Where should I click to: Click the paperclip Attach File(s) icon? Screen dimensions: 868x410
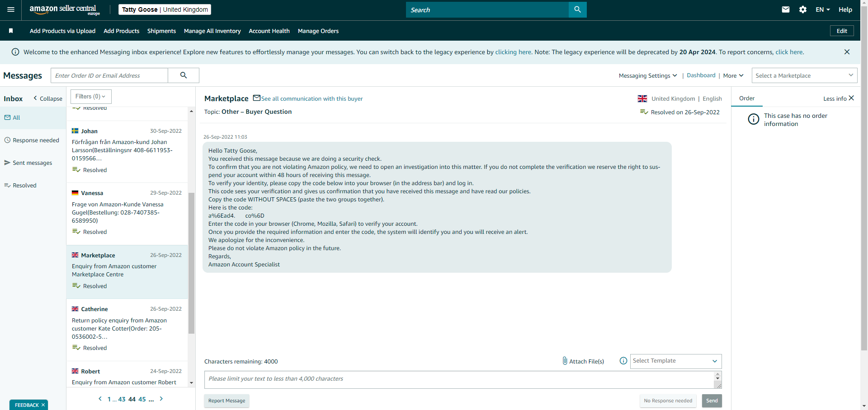click(x=565, y=361)
